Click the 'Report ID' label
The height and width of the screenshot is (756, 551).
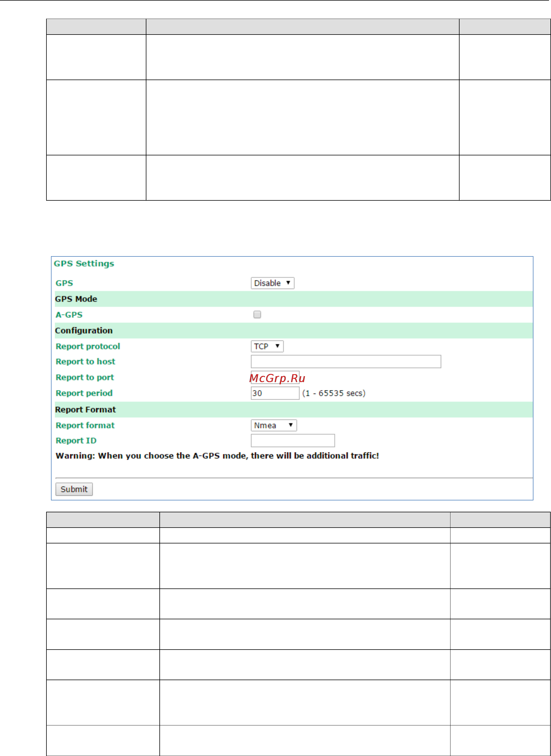pos(76,441)
